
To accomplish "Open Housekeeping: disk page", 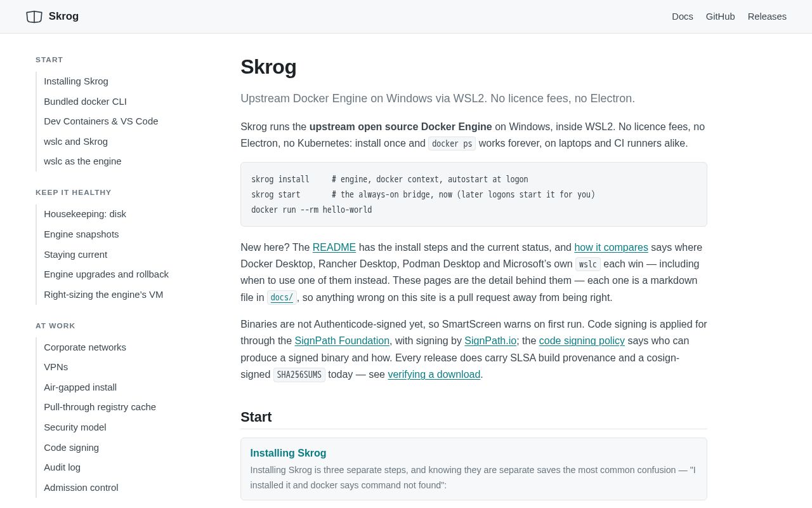I will [x=85, y=214].
